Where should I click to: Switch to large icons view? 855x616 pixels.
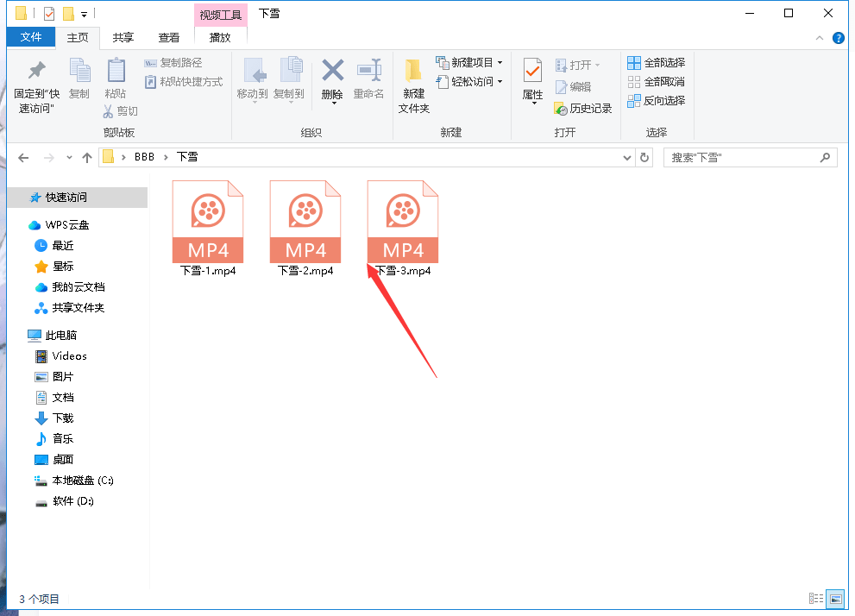tap(835, 599)
